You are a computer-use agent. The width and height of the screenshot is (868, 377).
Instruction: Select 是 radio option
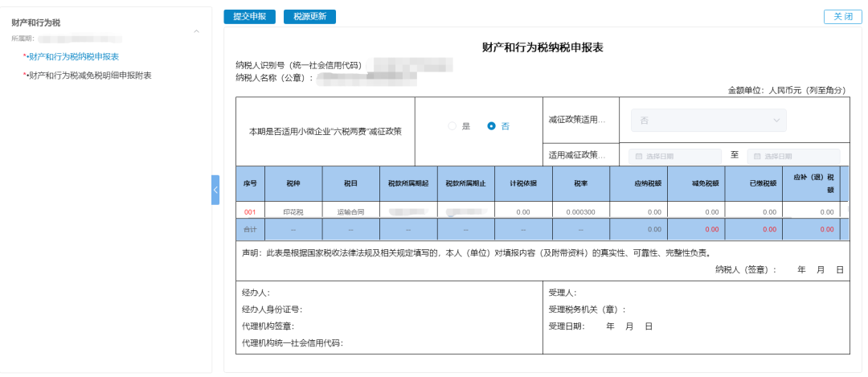point(460,126)
